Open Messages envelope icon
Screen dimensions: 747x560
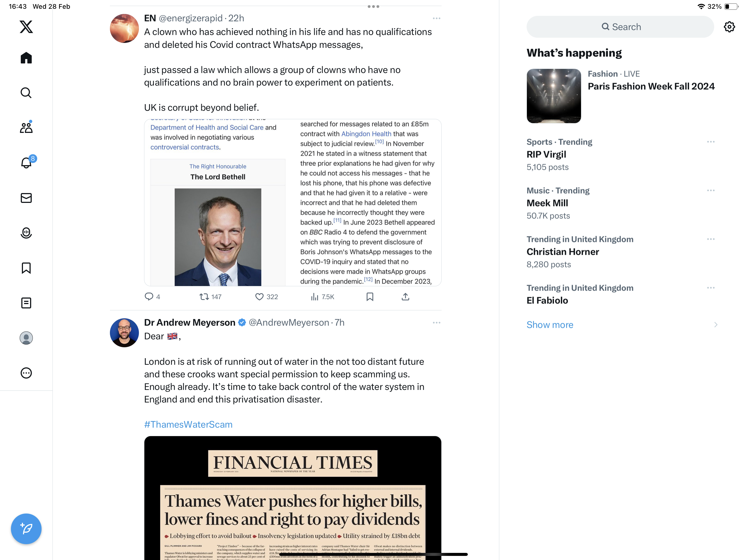(x=26, y=198)
